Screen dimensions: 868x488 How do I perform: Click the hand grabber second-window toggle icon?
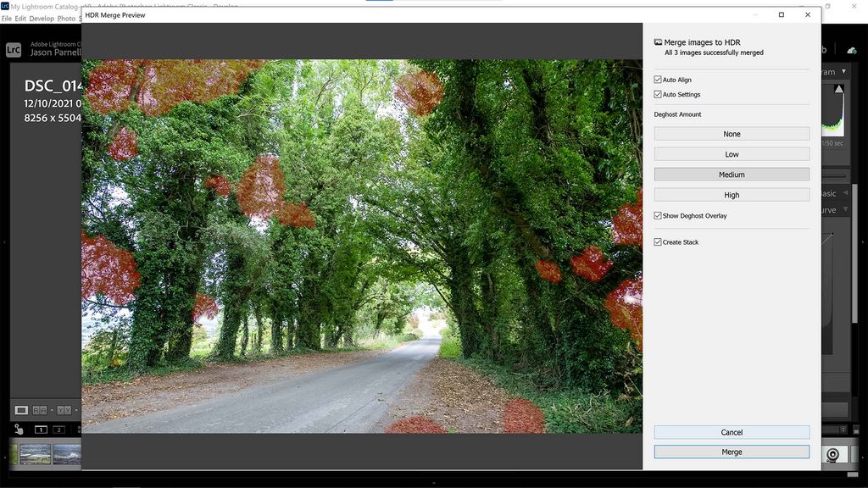click(18, 429)
